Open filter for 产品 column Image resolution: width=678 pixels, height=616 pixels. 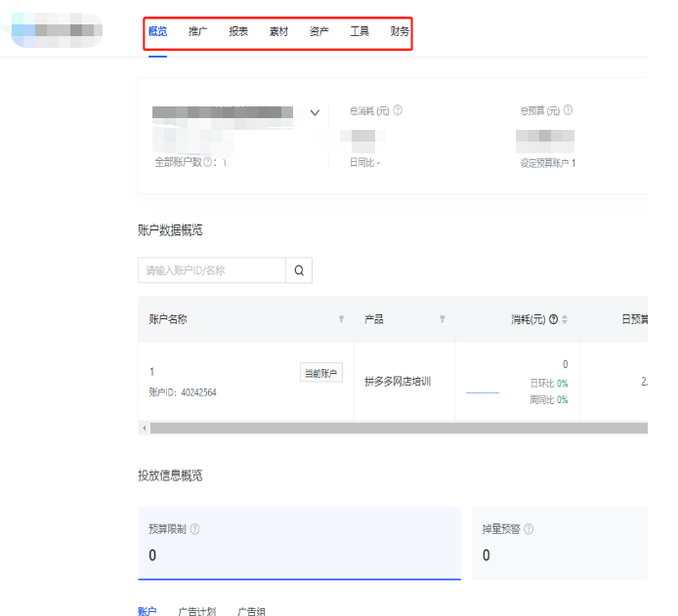click(x=442, y=319)
